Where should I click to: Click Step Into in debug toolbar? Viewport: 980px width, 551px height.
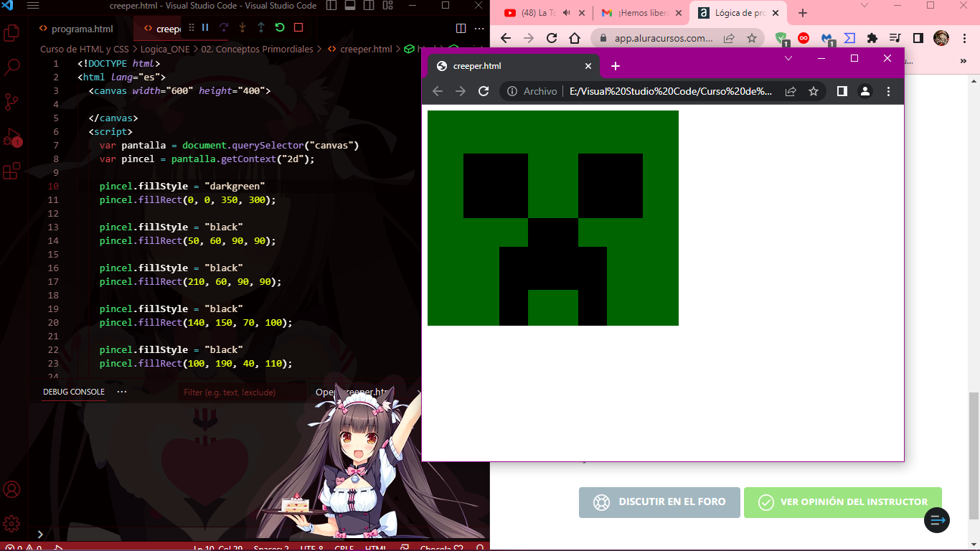(242, 28)
